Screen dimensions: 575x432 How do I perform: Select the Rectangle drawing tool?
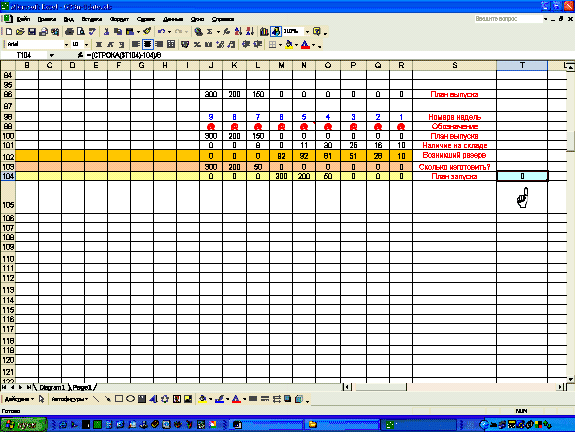(x=119, y=399)
